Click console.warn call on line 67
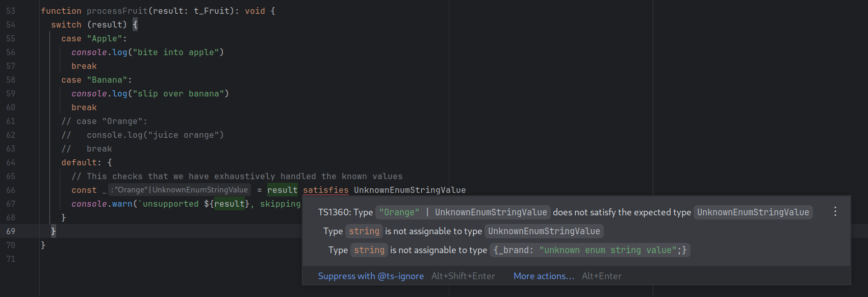Image resolution: width=868 pixels, height=297 pixels. coord(101,204)
